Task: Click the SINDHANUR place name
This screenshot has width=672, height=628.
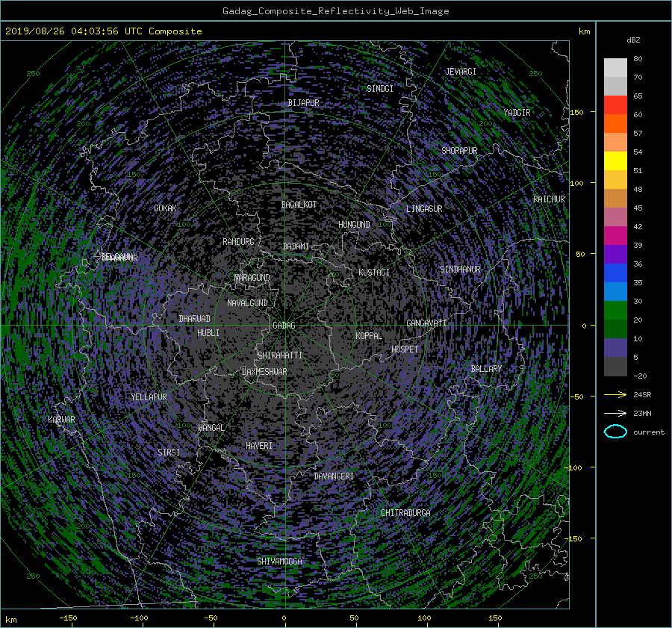Action: (460, 270)
